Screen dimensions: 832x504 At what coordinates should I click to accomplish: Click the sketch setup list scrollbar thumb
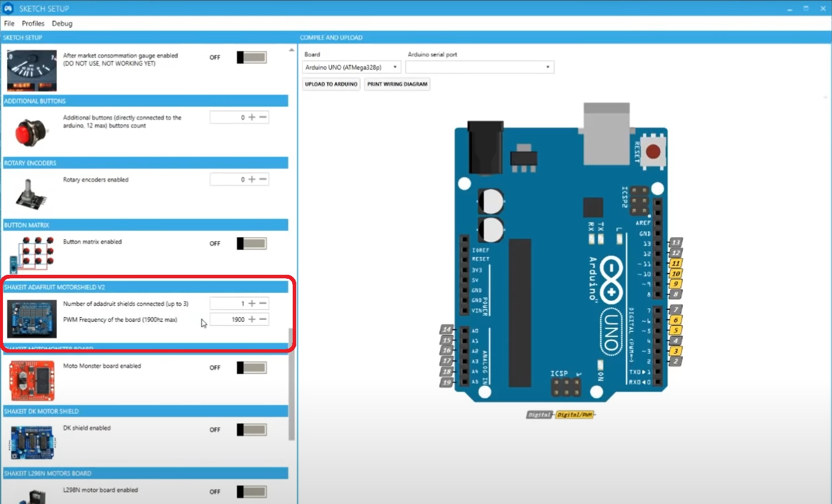(x=292, y=384)
